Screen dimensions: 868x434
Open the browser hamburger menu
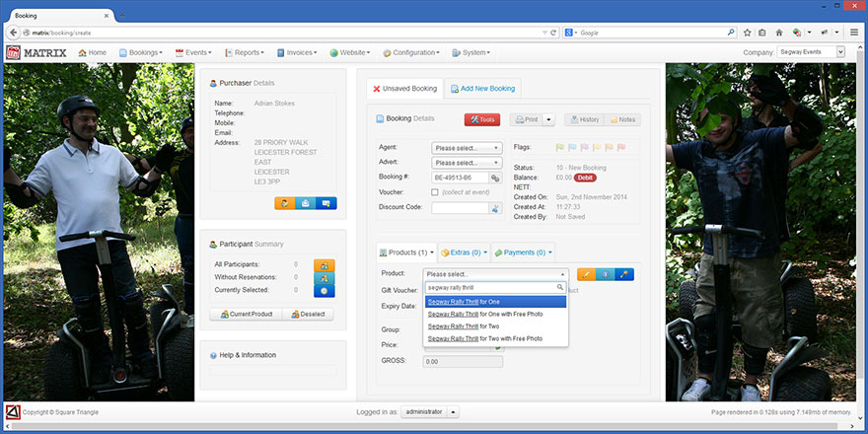854,33
